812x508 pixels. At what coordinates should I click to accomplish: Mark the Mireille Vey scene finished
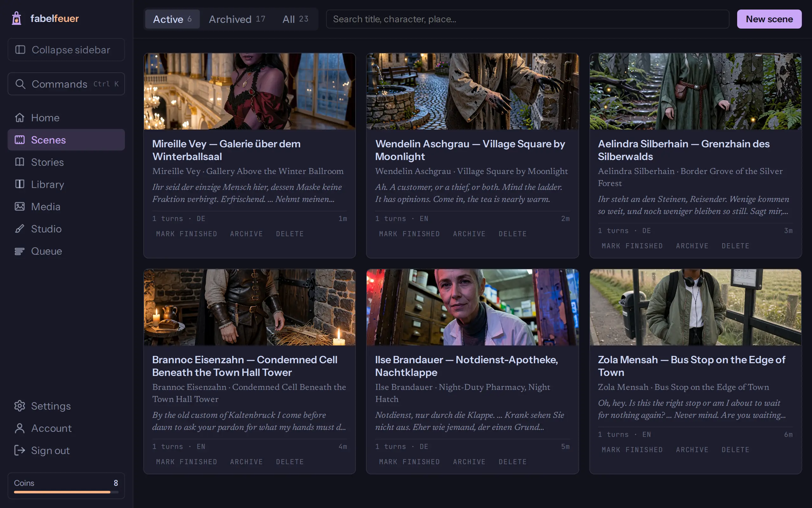click(x=187, y=234)
